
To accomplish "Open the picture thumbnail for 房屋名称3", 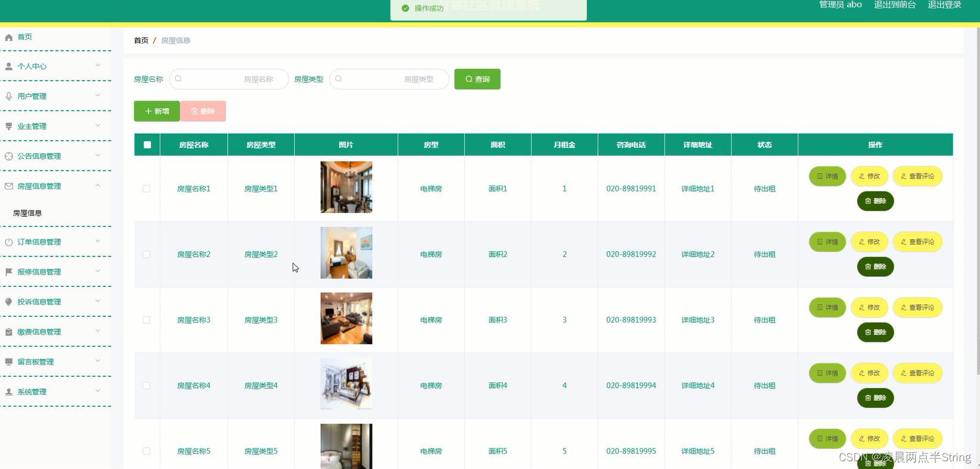I will click(346, 318).
